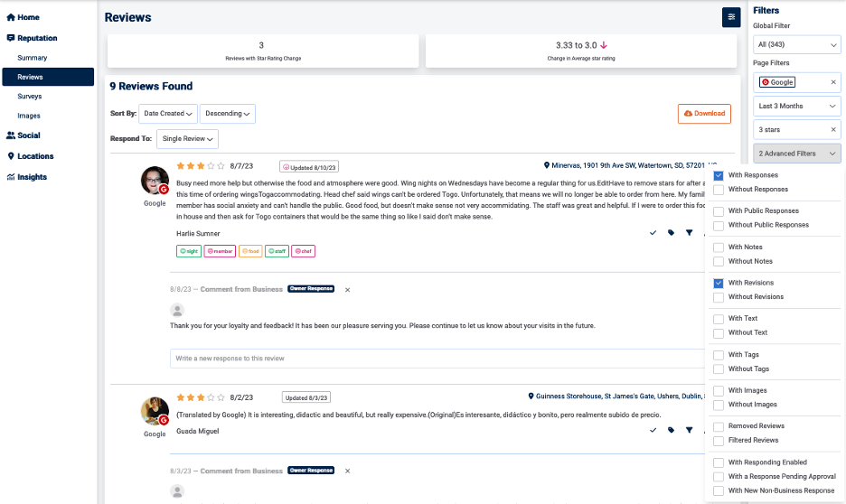Viewport: 846px width, 504px height.
Task: Open the Date Created sort dropdown
Action: click(168, 114)
